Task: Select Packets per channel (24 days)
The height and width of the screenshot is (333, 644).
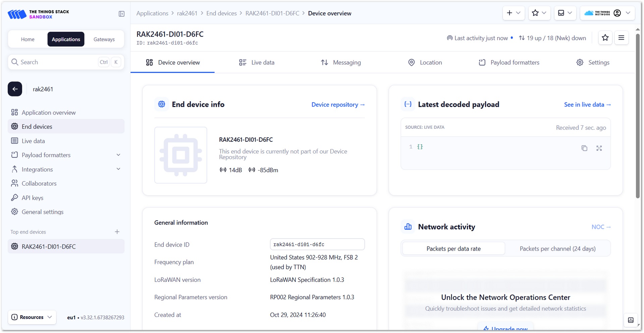Action: pyautogui.click(x=557, y=249)
